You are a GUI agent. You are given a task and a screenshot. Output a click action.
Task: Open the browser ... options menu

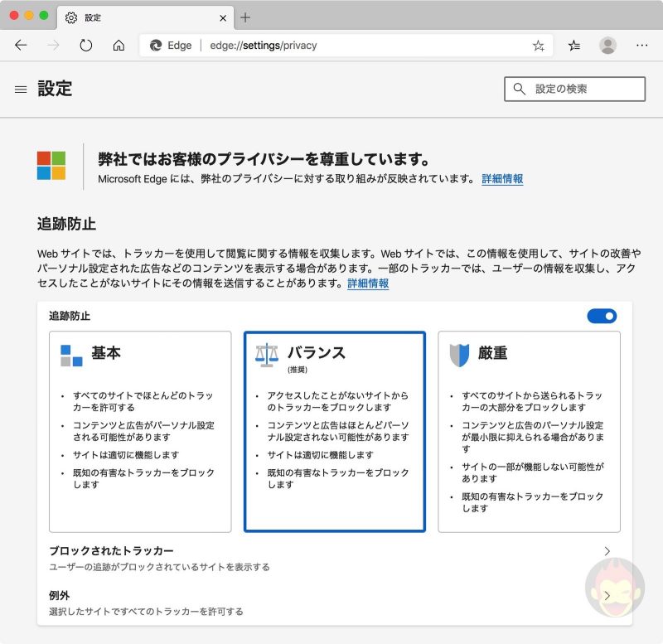pyautogui.click(x=642, y=46)
